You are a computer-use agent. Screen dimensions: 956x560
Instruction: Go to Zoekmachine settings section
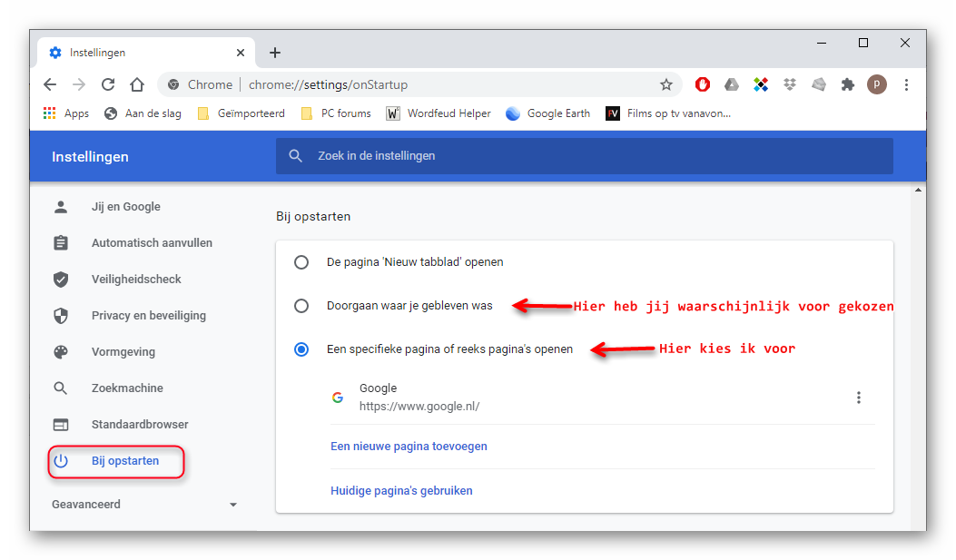pyautogui.click(x=127, y=388)
